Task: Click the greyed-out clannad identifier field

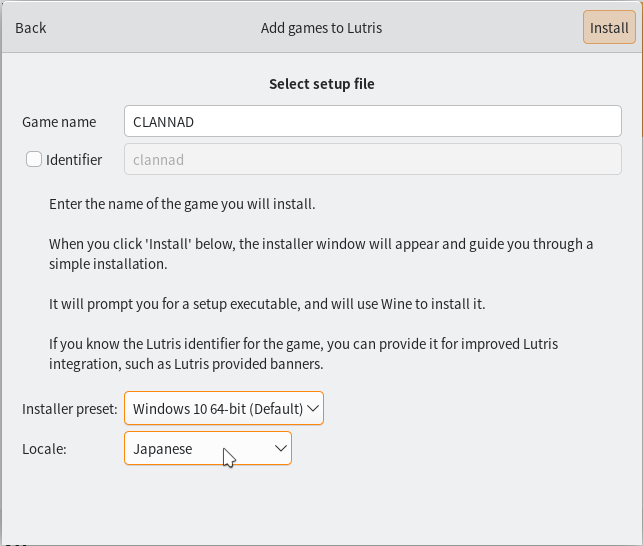Action: pyautogui.click(x=372, y=159)
